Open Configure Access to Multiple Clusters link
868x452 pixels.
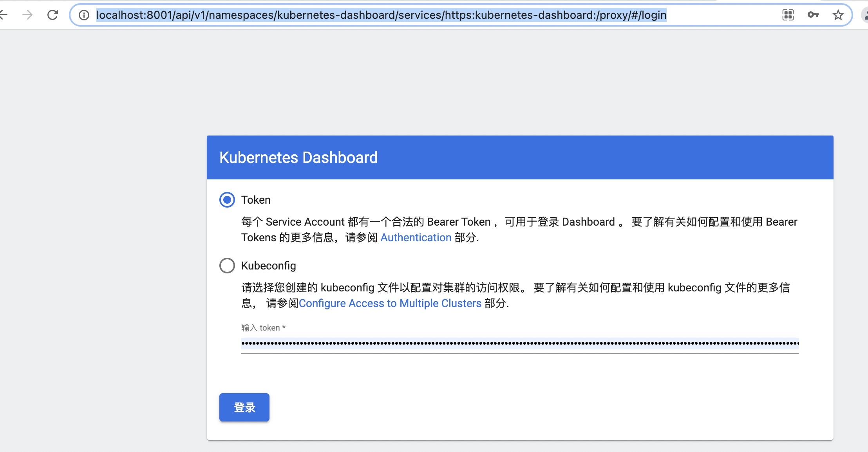(390, 303)
